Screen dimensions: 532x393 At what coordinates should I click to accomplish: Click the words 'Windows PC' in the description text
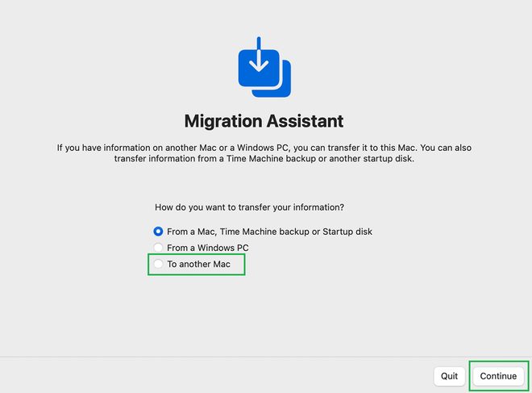coord(264,148)
